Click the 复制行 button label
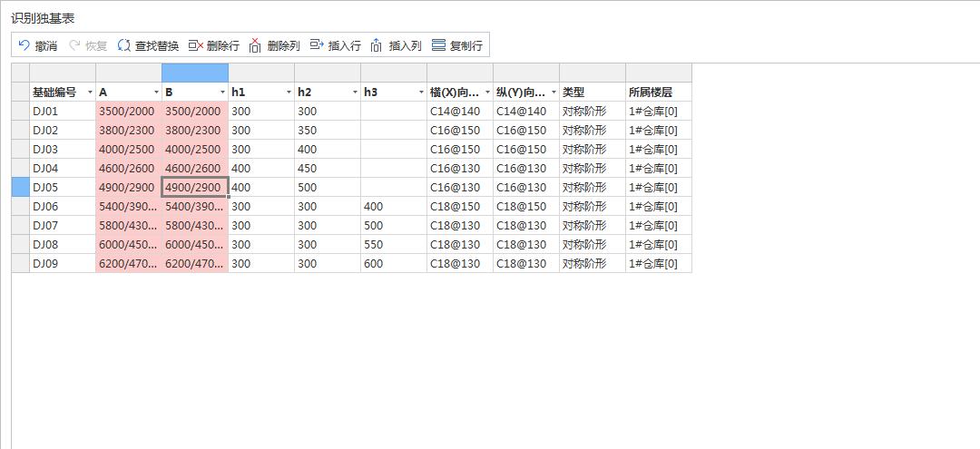The image size is (980, 449). pyautogui.click(x=466, y=45)
